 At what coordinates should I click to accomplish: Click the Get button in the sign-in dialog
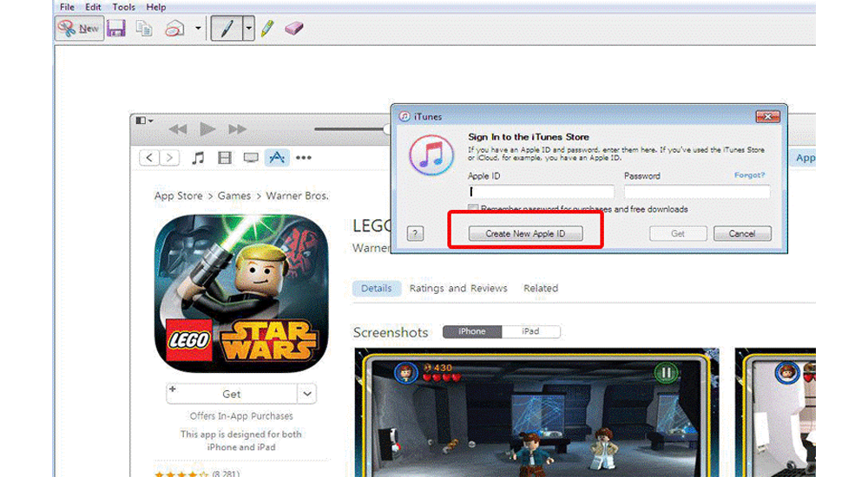coord(678,233)
